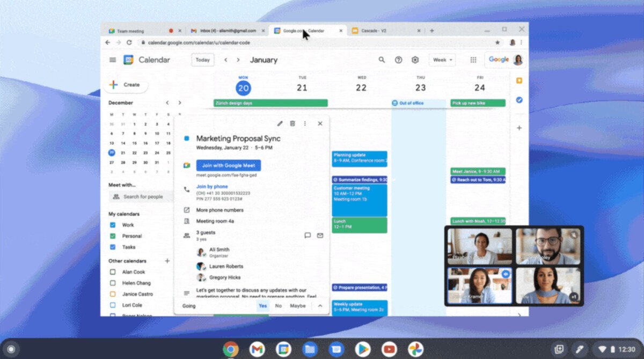Join with Google Meet
The image size is (644, 359).
click(228, 165)
